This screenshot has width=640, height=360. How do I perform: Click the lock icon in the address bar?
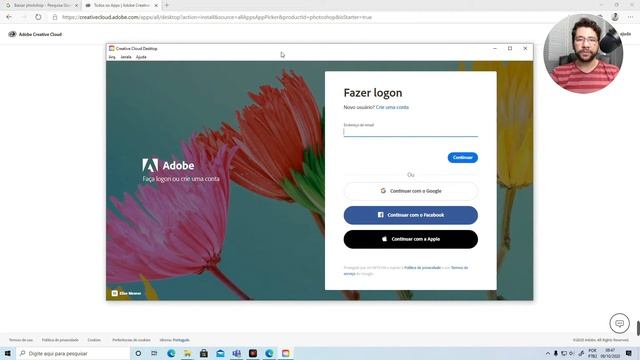click(x=55, y=17)
